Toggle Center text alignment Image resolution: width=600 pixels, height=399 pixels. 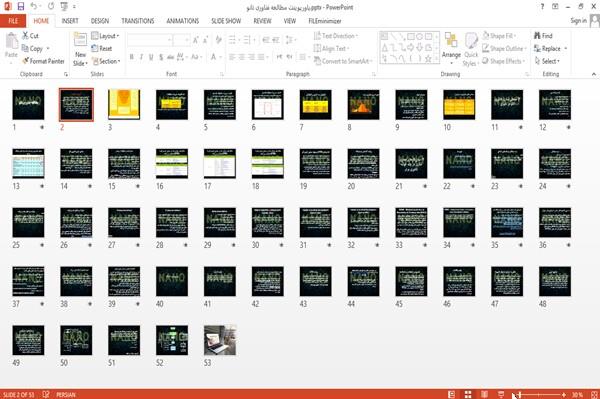pyautogui.click(x=241, y=57)
